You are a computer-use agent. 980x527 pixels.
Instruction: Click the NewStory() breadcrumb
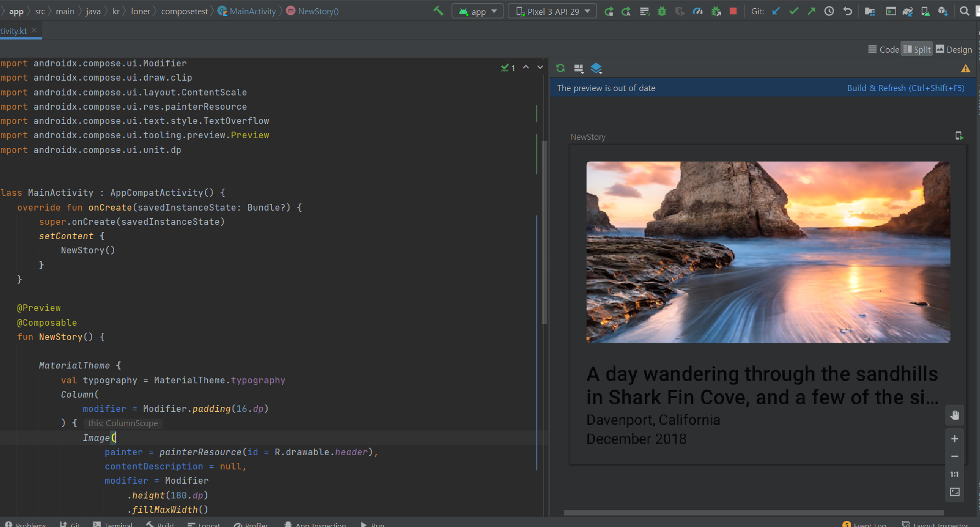(313, 11)
